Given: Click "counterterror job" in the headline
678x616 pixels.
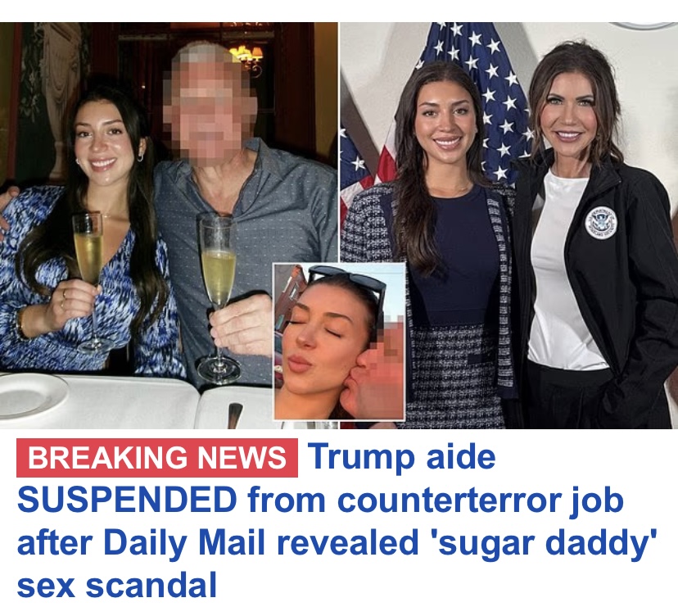Looking at the screenshot, I should (481, 501).
